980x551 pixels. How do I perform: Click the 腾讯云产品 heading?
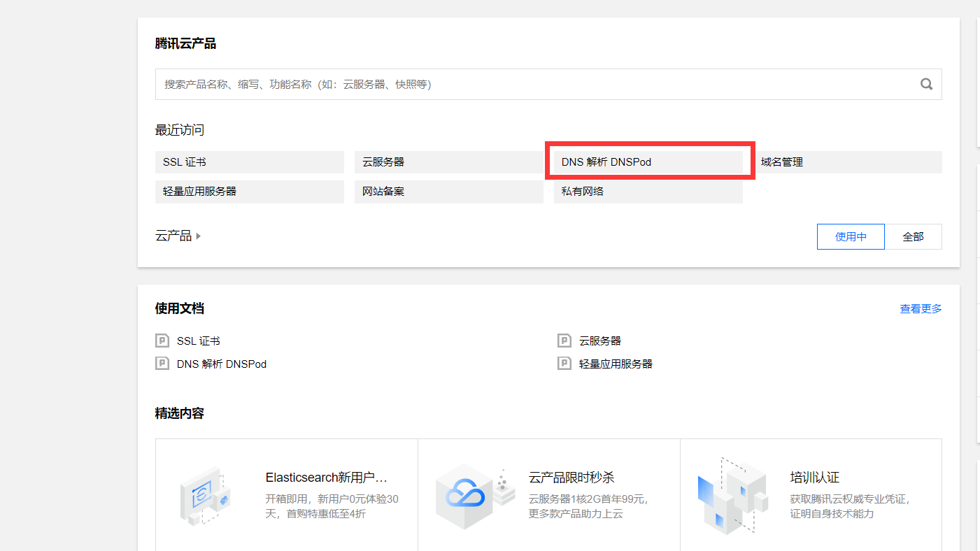click(185, 44)
